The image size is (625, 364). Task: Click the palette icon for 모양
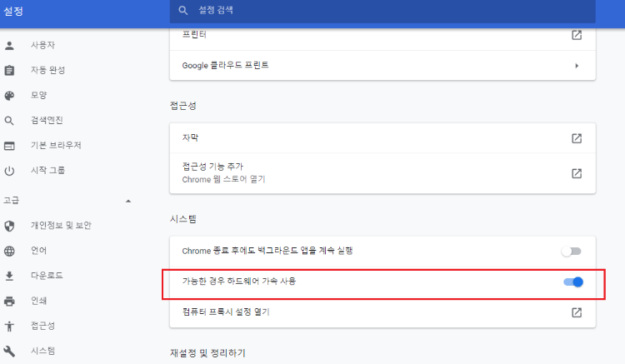pos(10,95)
